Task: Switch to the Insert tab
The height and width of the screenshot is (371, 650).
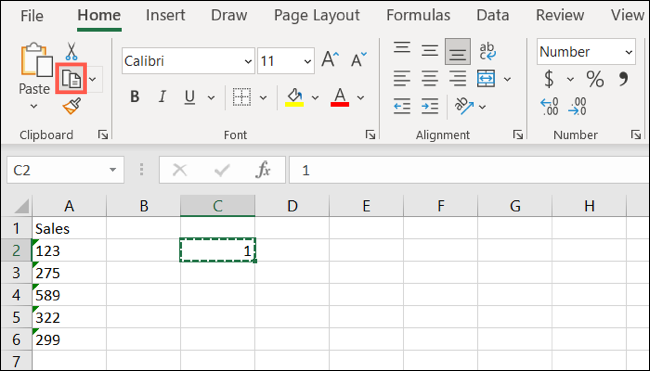Action: pyautogui.click(x=165, y=15)
